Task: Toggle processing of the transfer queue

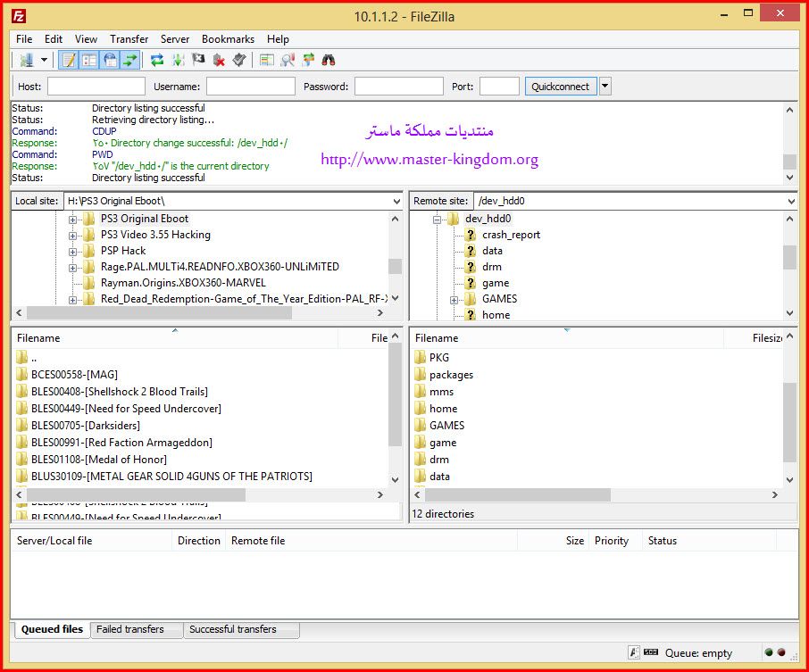Action: click(x=178, y=61)
